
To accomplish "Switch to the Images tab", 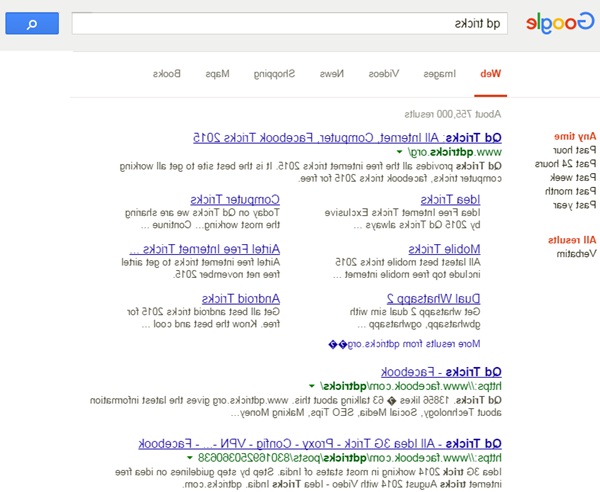I will [x=439, y=73].
